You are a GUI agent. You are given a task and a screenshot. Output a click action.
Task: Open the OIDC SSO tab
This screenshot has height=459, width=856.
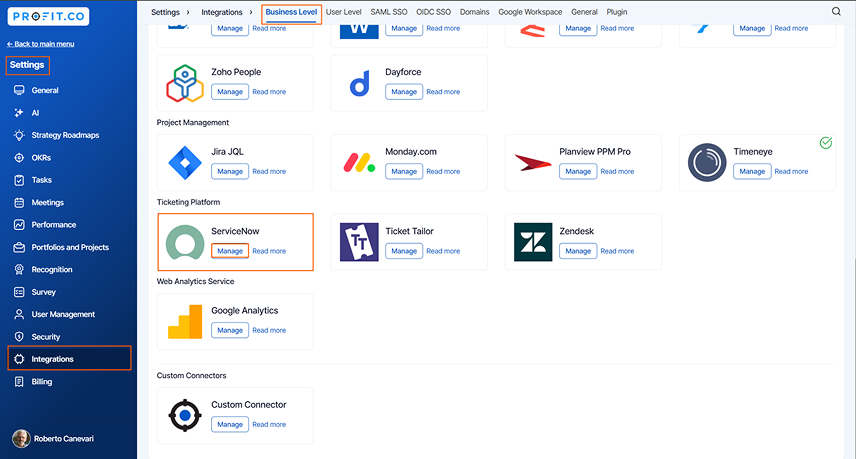[x=433, y=12]
